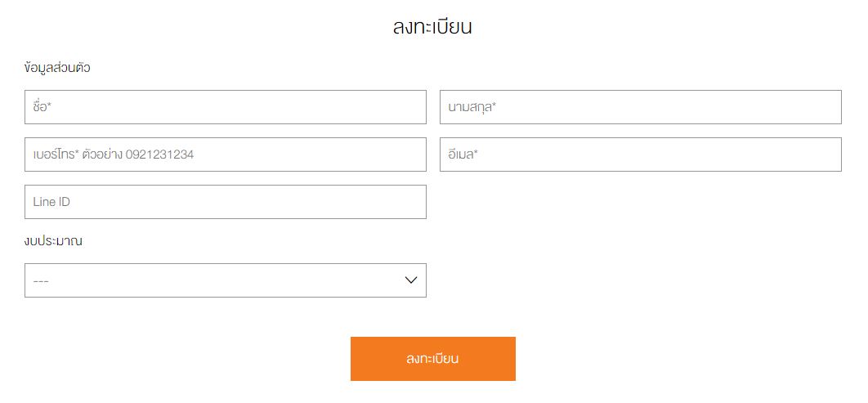868x403 pixels.
Task: Select the เบอร์โทร* phone number field
Action: click(x=225, y=154)
